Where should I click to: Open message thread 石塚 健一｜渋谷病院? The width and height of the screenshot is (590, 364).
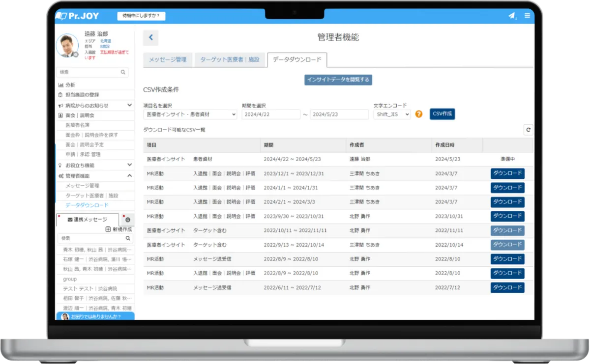pos(97,259)
